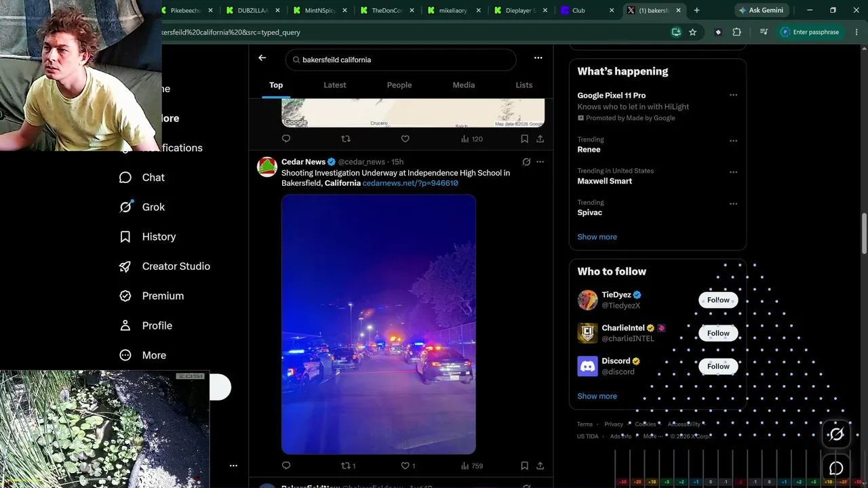
Task: Expand the More menu in sidebar
Action: pos(142,355)
